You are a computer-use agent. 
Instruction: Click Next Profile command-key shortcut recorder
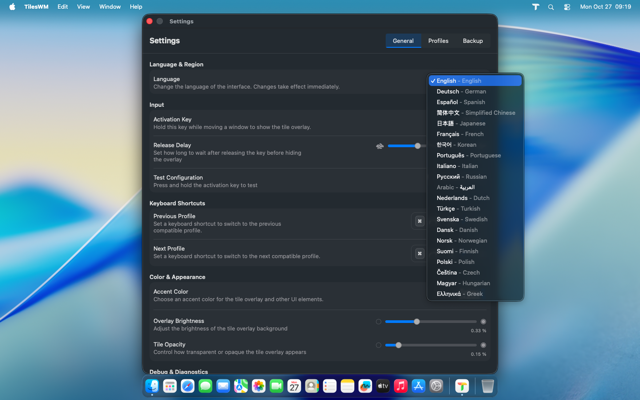click(419, 253)
